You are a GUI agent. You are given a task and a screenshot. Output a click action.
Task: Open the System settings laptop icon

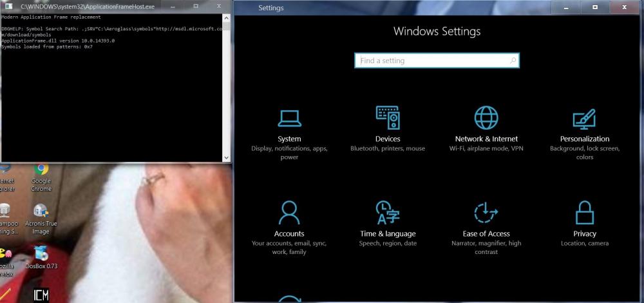(289, 119)
